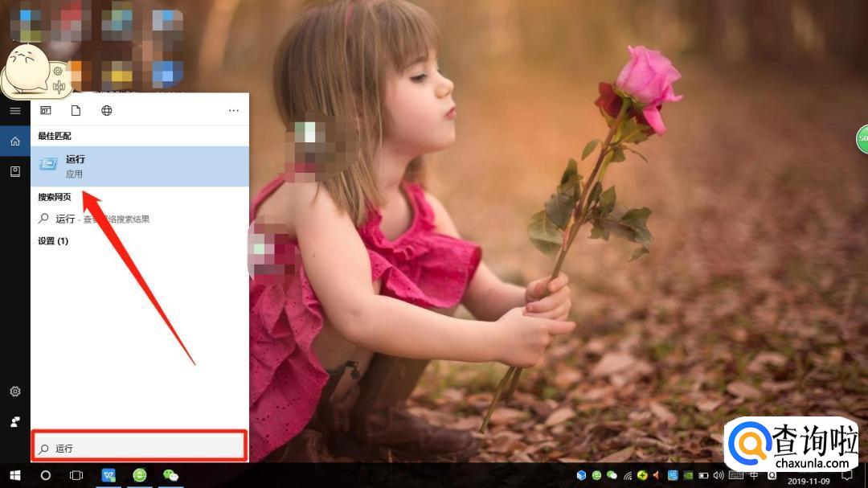Click the 搜索网页 section header
Image resolution: width=868 pixels, height=488 pixels.
pos(55,197)
